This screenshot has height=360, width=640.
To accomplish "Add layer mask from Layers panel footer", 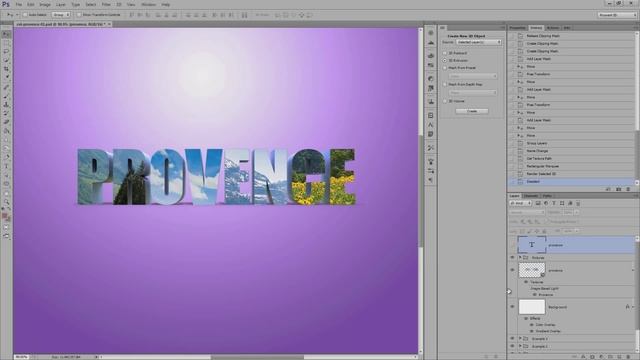I will click(x=592, y=357).
